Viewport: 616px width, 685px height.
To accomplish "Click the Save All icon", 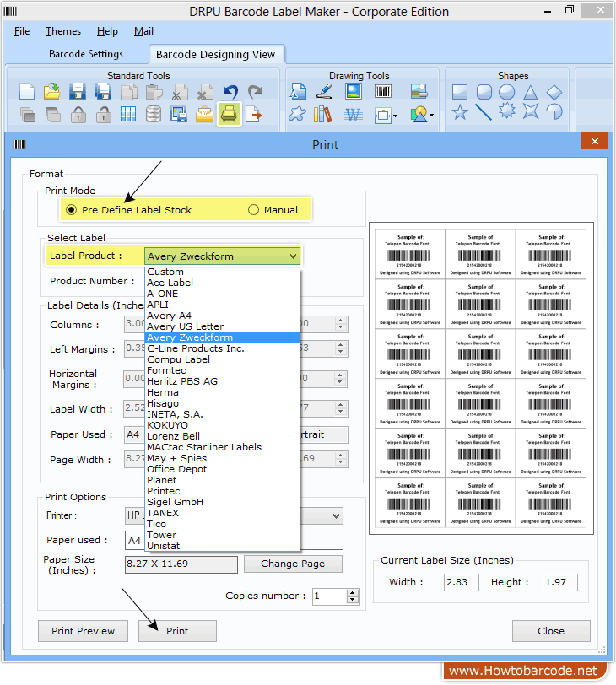I will pyautogui.click(x=103, y=92).
